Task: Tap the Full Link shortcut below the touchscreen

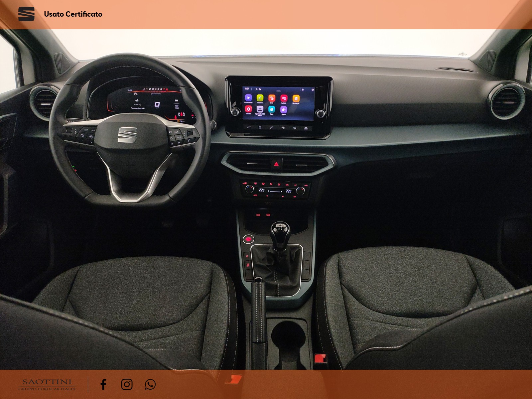Action: point(283,128)
